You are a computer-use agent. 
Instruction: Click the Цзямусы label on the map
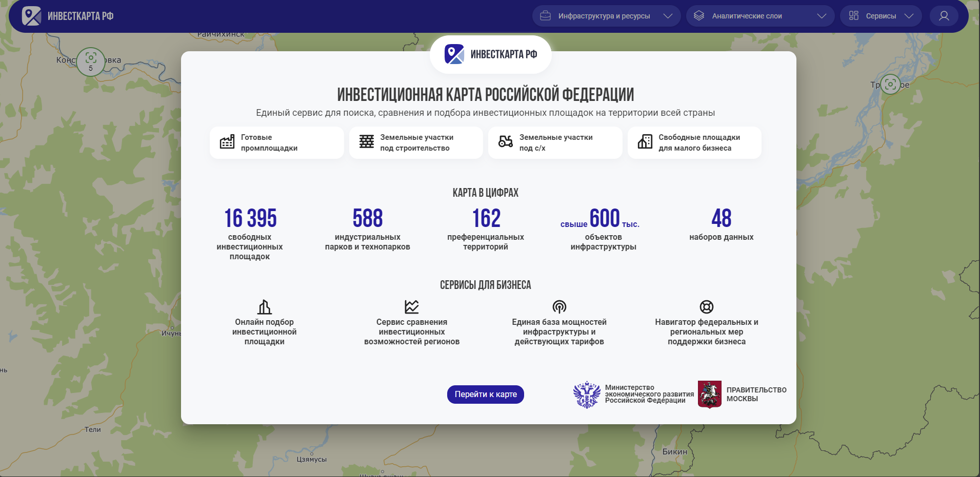(x=312, y=460)
